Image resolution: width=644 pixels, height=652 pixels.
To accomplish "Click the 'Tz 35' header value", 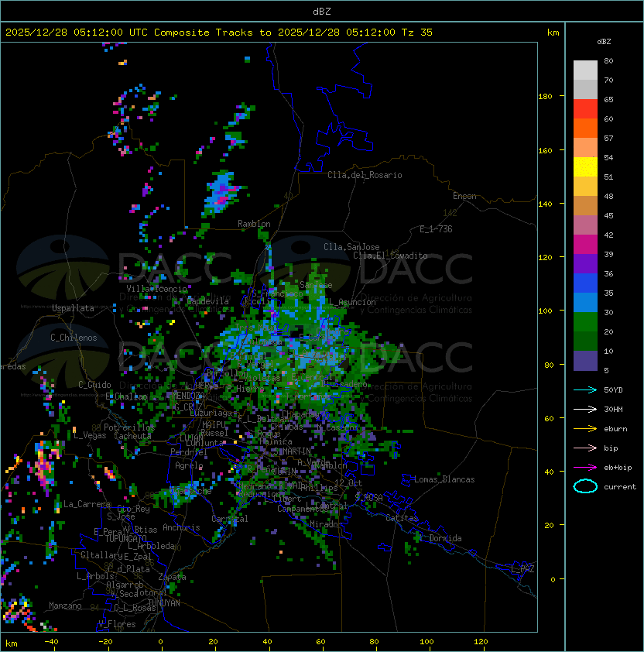I will [x=417, y=33].
